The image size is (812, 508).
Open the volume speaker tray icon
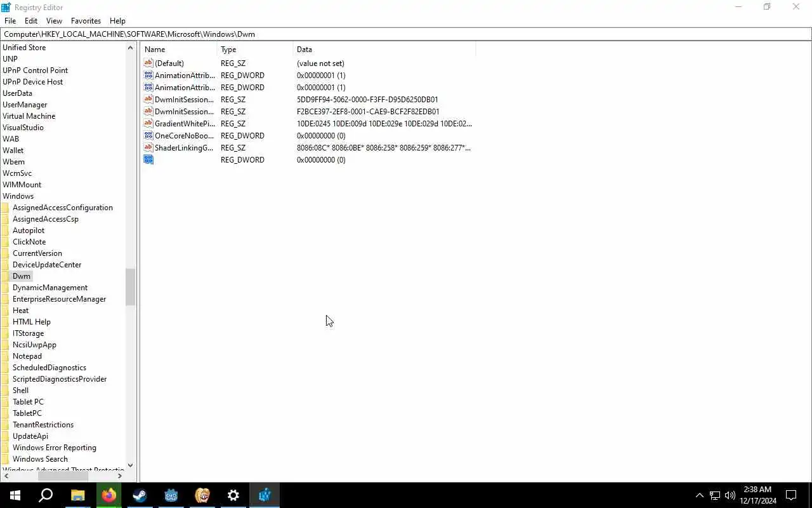[x=730, y=495]
